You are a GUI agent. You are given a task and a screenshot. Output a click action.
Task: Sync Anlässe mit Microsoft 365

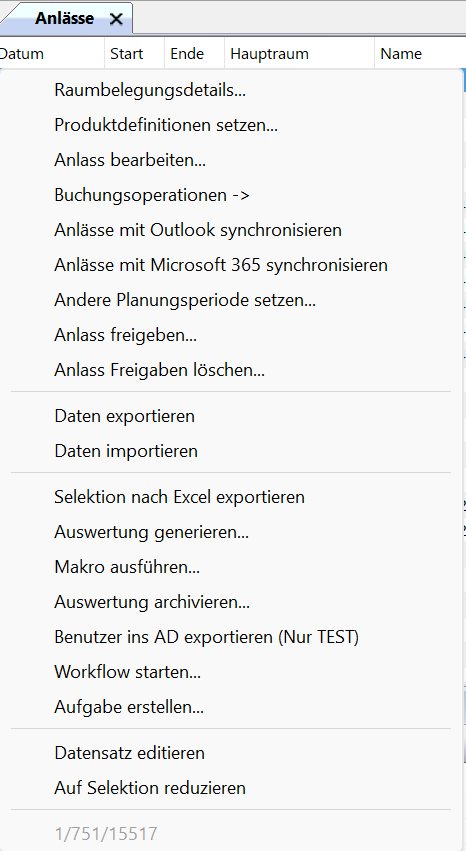231,265
